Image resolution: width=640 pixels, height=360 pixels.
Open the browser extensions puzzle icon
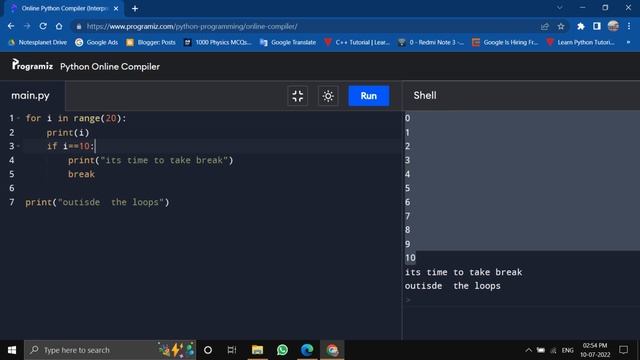tap(580, 27)
